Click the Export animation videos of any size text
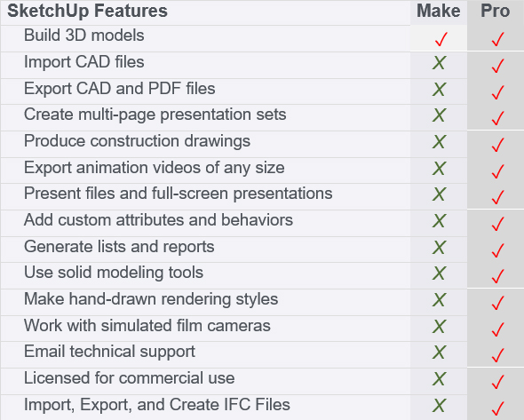524x420 pixels. tap(155, 168)
